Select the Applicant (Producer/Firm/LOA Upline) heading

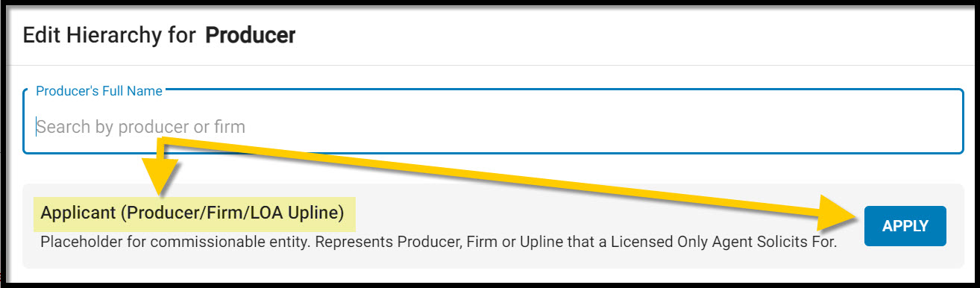click(x=192, y=213)
